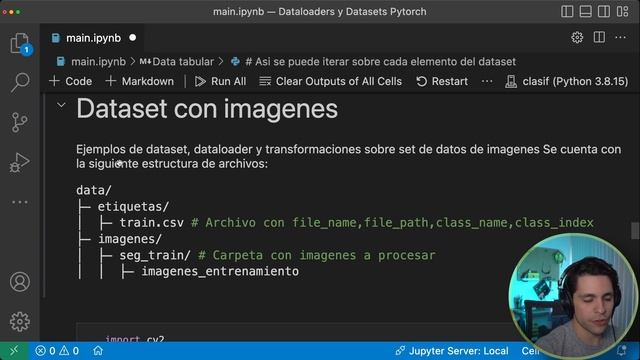
Task: Clear Outputs of All Cells
Action: click(331, 81)
